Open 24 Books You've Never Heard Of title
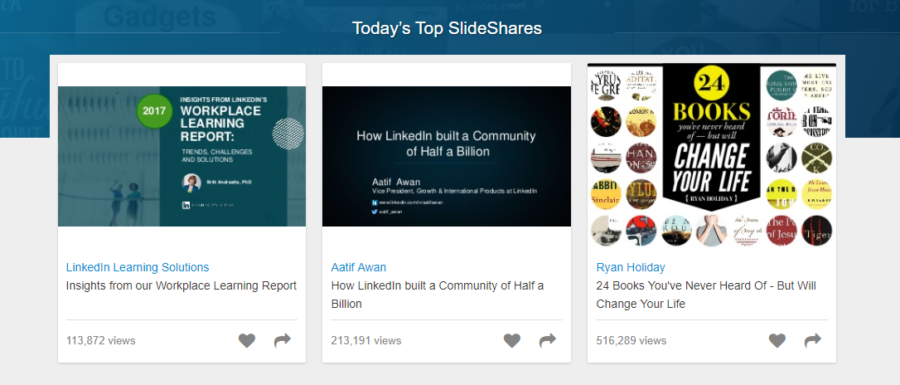Screen dimensions: 900x385 (x=706, y=294)
